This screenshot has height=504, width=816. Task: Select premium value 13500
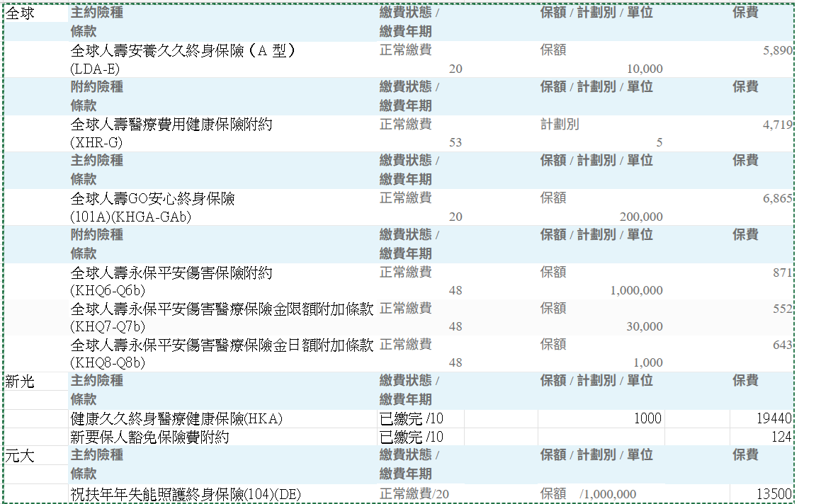(x=773, y=493)
